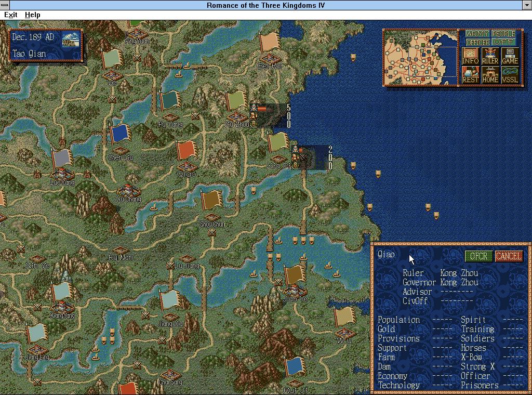Select the Ping Yuan city icon
Viewport: 532px width, 395px height.
(137, 34)
